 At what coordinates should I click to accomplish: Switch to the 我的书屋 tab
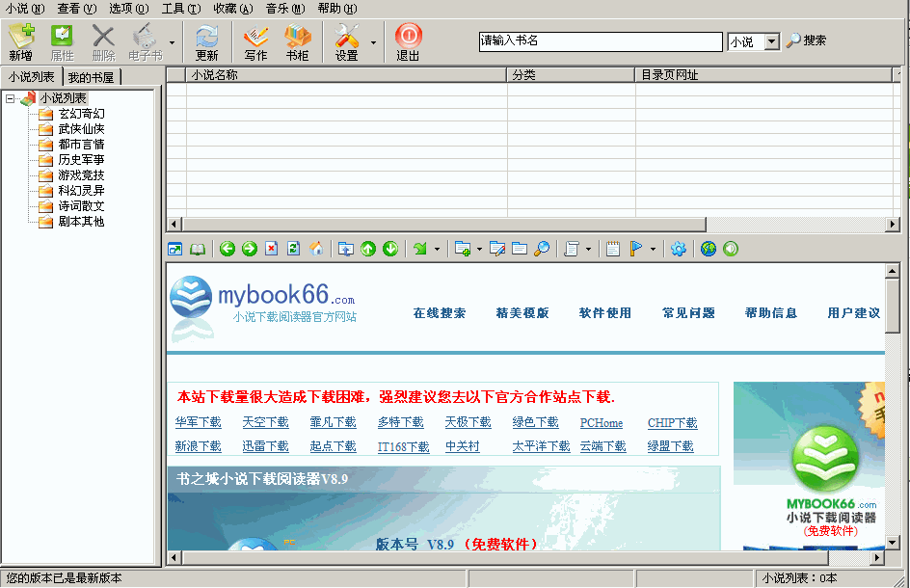[x=92, y=78]
